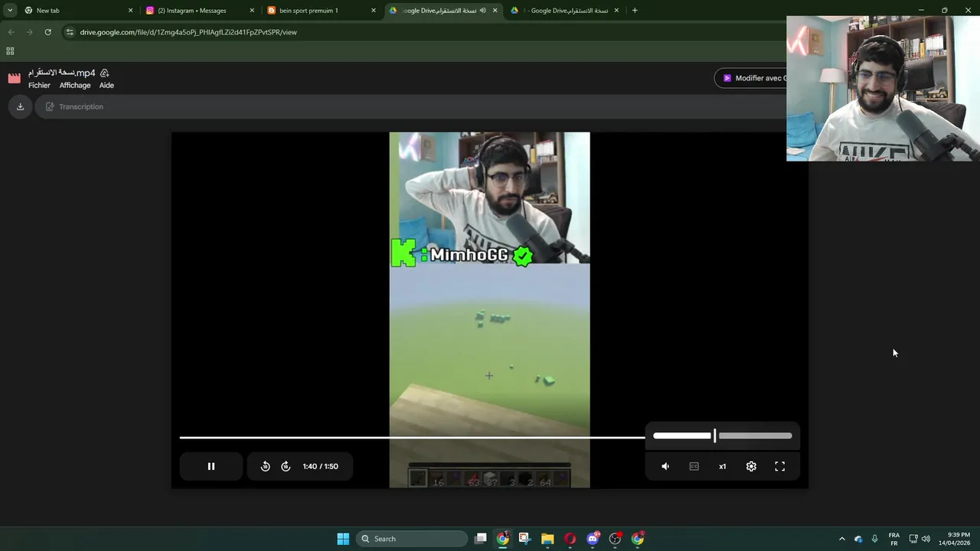Close the bein sport premuim tab
Viewport: 980px width, 551px height.
click(x=374, y=11)
